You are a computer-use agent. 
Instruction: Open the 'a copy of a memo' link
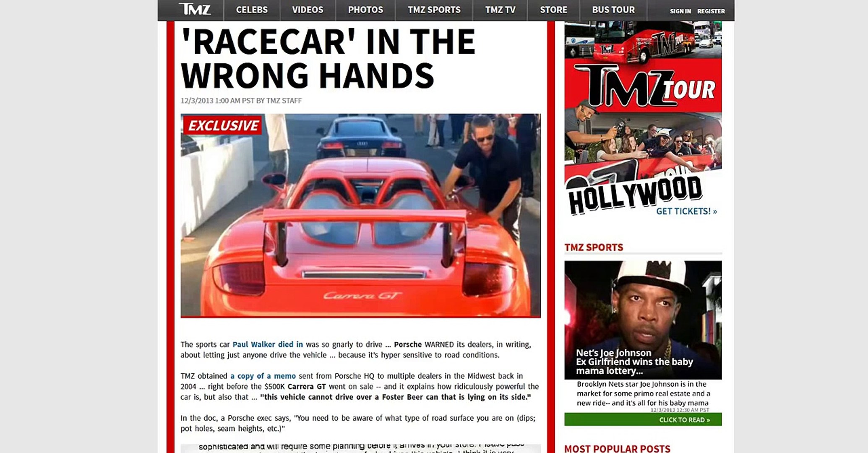[x=263, y=376]
